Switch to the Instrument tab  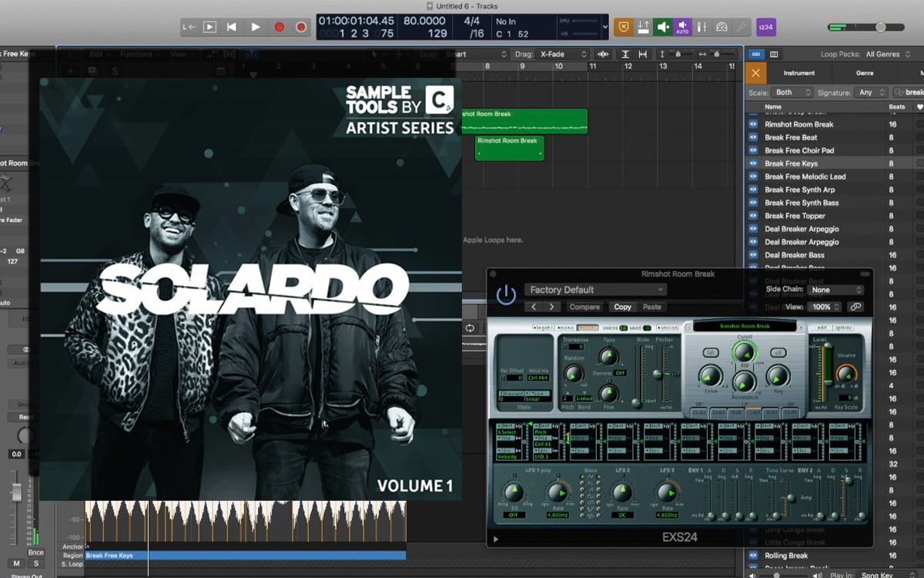pyautogui.click(x=799, y=73)
